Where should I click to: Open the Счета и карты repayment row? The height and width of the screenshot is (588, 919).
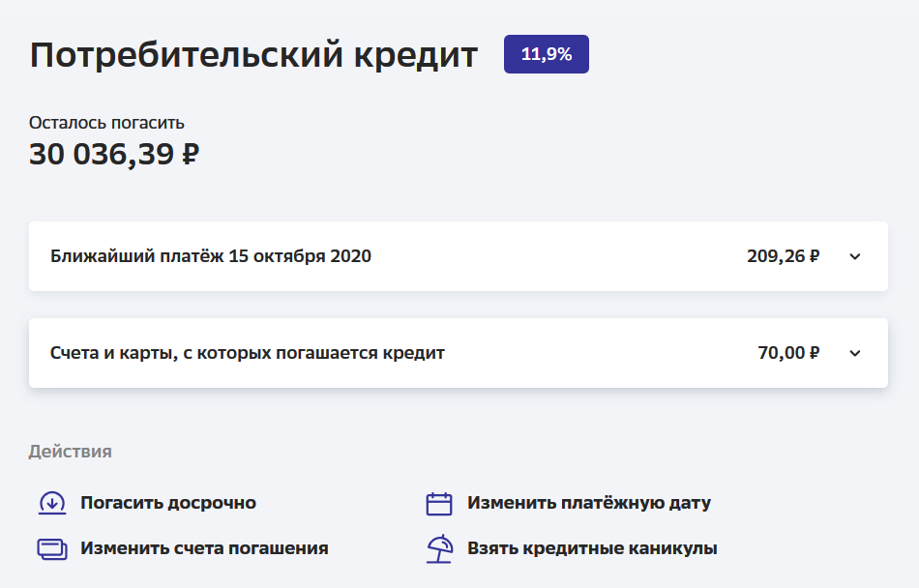point(247,353)
